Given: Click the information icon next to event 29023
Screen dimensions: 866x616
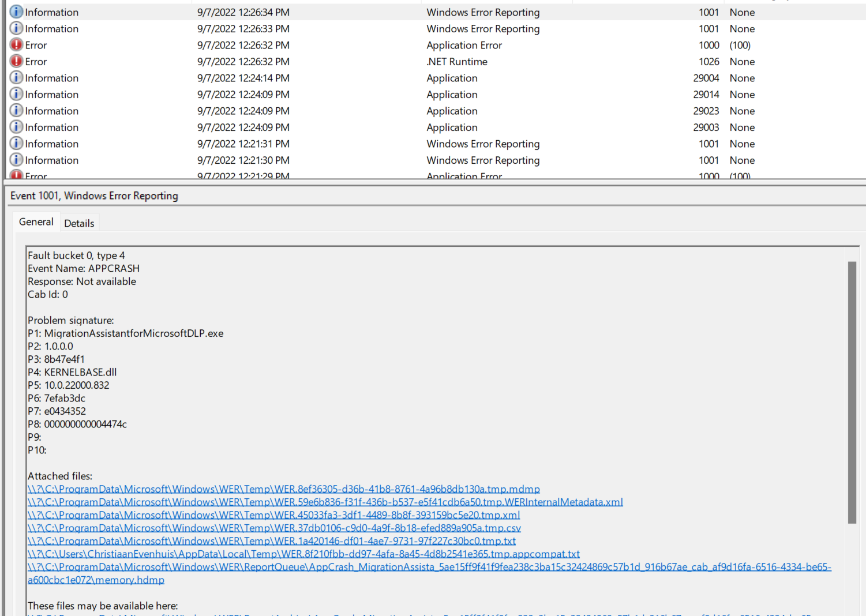Looking at the screenshot, I should click(x=16, y=110).
